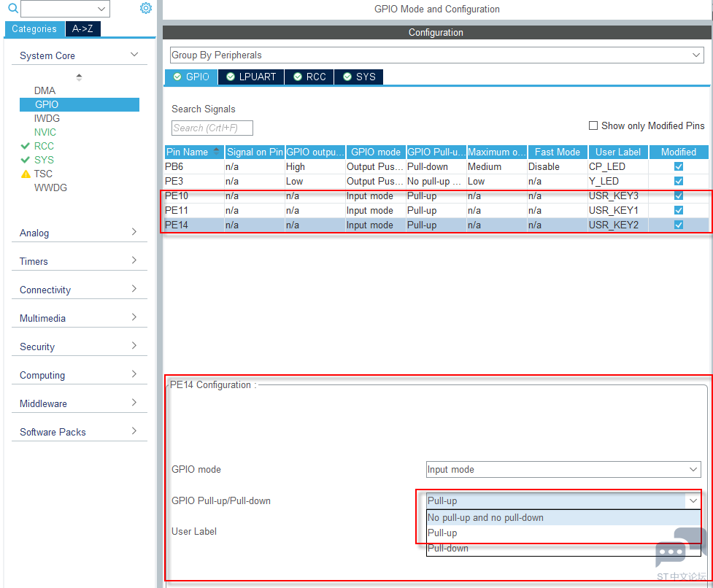Open the peripheral search combo box

(66, 8)
